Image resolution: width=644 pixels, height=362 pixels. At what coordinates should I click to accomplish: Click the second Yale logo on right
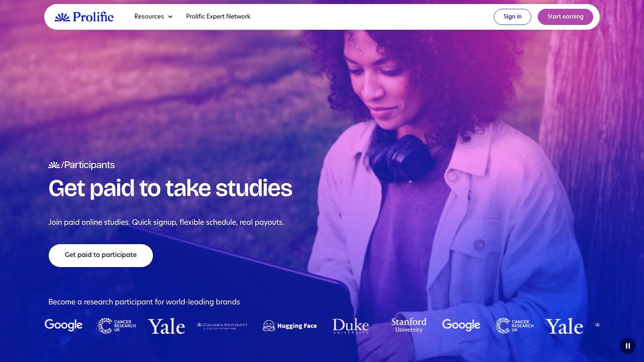pos(564,326)
